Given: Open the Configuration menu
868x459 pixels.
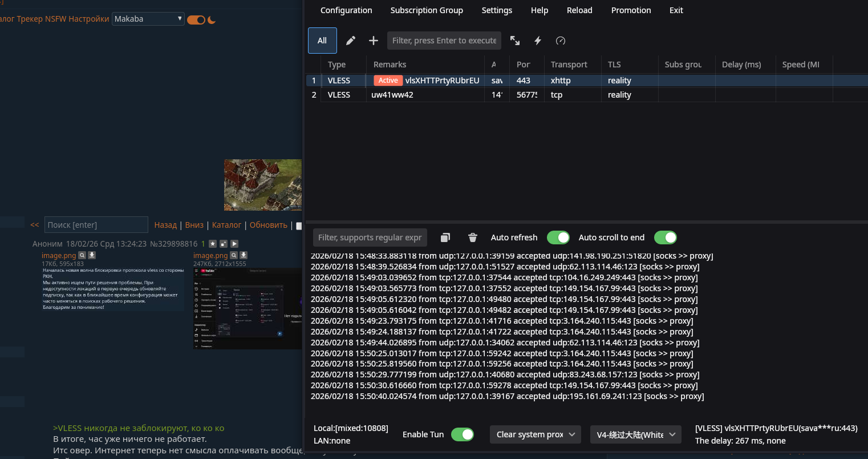Looking at the screenshot, I should pyautogui.click(x=346, y=10).
